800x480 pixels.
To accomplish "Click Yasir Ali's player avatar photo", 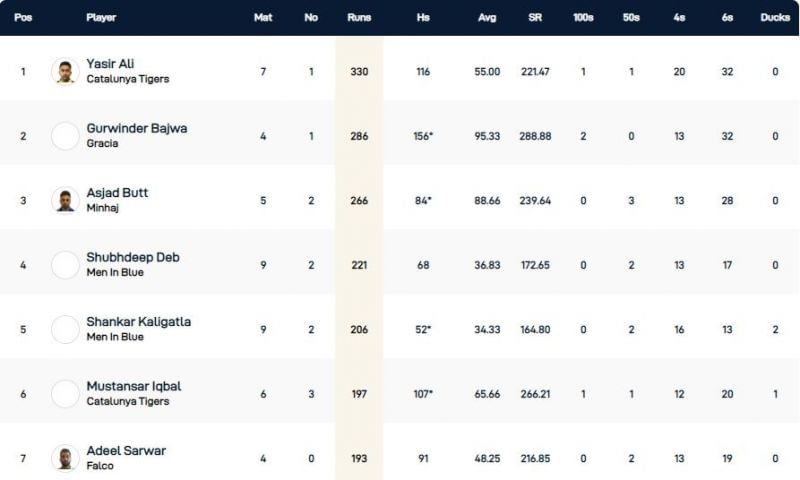I will pos(65,72).
